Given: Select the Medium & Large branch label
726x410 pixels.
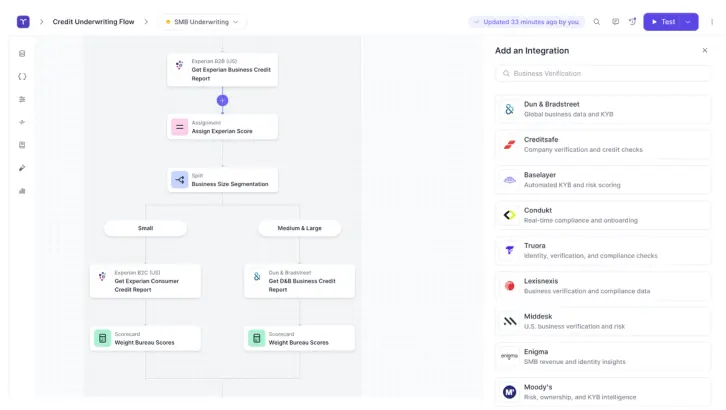Looking at the screenshot, I should tap(300, 228).
